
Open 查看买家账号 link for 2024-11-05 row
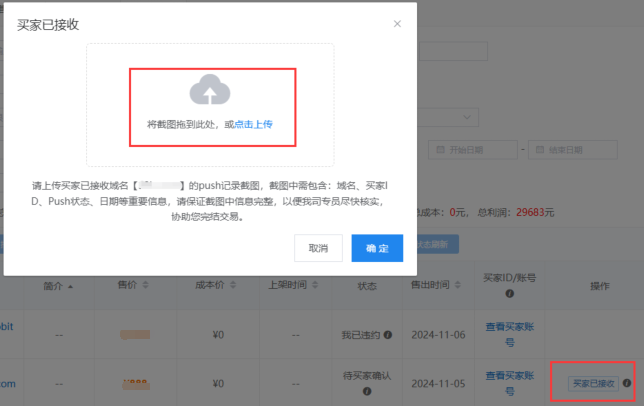tap(506, 383)
